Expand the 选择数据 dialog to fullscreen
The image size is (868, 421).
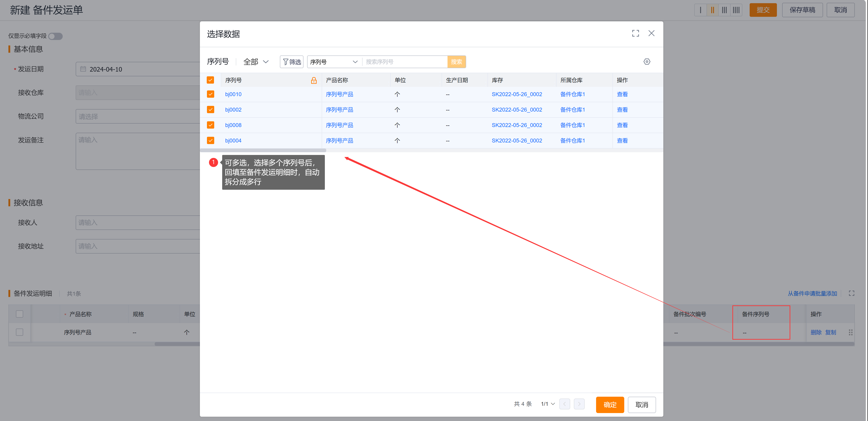click(636, 33)
